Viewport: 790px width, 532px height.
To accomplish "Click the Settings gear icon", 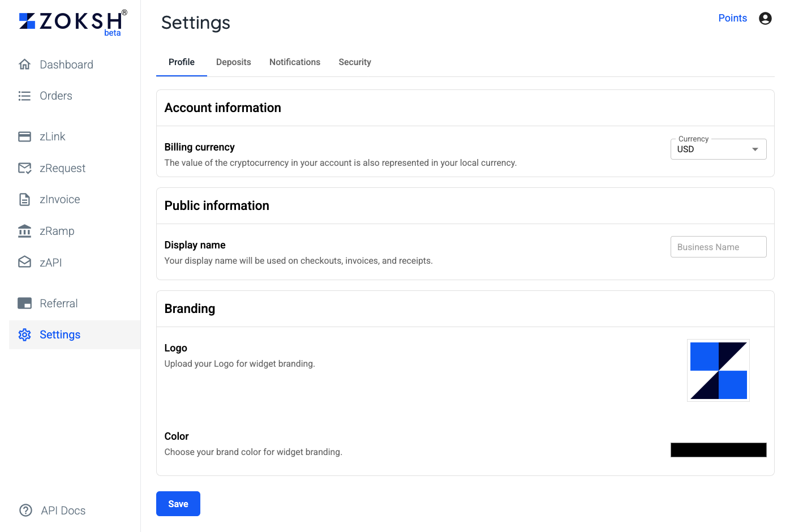I will point(24,334).
